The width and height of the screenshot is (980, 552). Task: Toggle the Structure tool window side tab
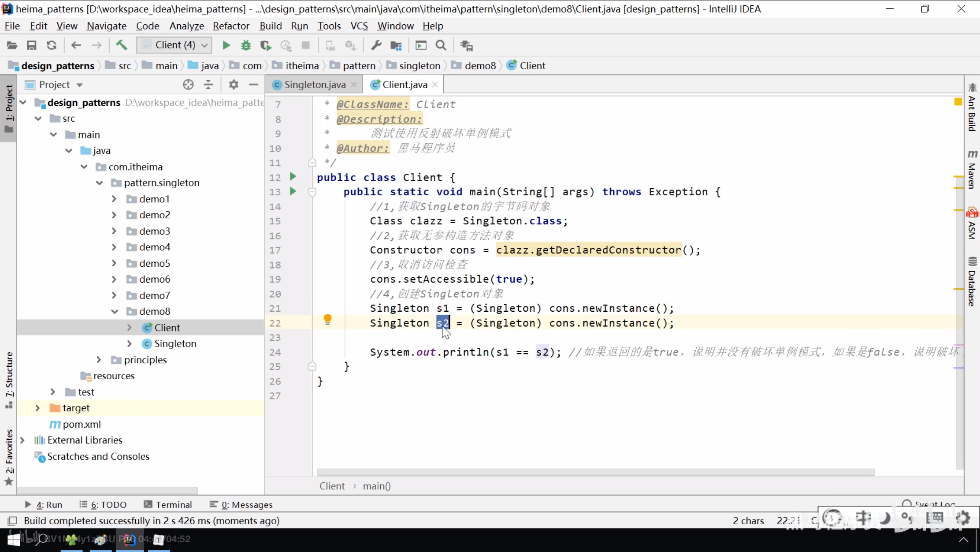pyautogui.click(x=9, y=380)
